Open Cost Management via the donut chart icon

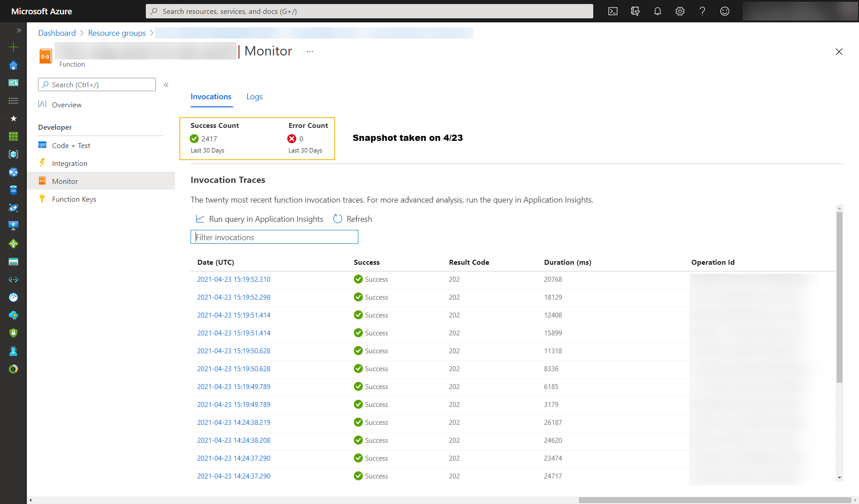pos(13,369)
